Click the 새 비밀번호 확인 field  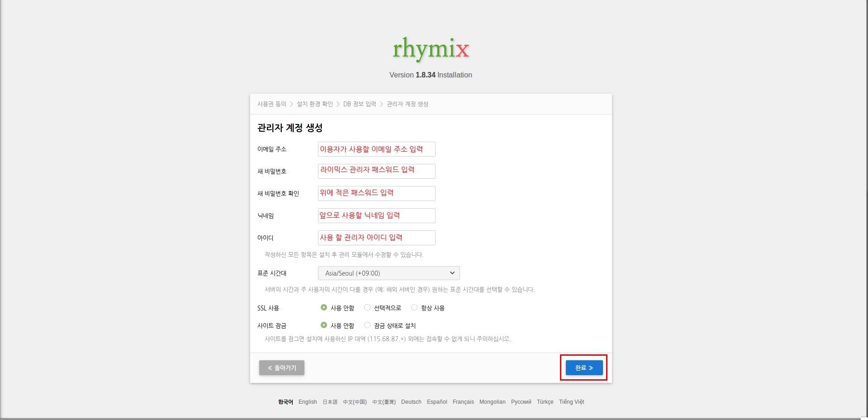pos(377,193)
